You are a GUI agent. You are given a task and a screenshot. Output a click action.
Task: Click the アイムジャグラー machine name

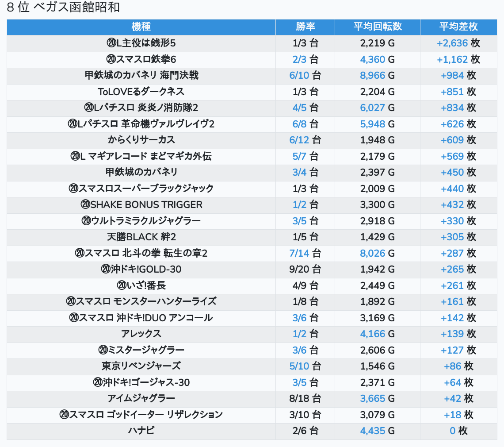(141, 398)
